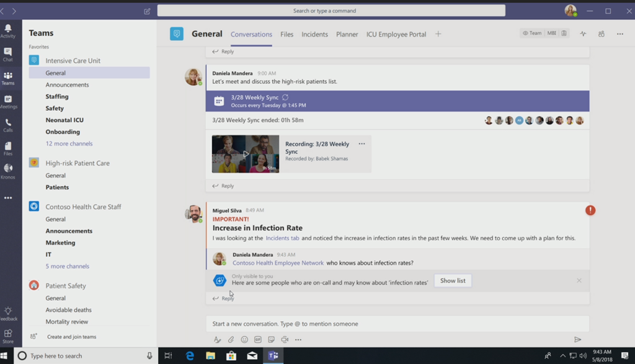The width and height of the screenshot is (635, 364).
Task: Open more options for the recording
Action: coord(362,144)
